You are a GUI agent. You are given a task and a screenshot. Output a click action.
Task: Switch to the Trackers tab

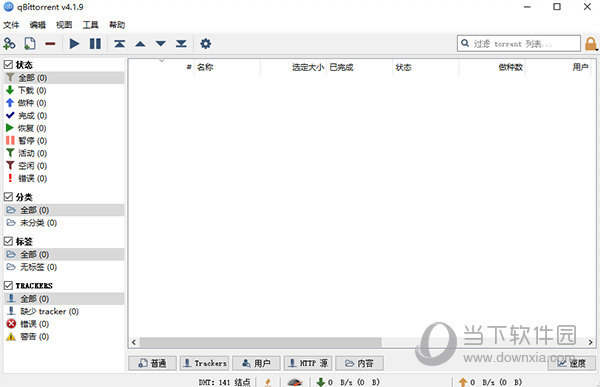pos(204,363)
